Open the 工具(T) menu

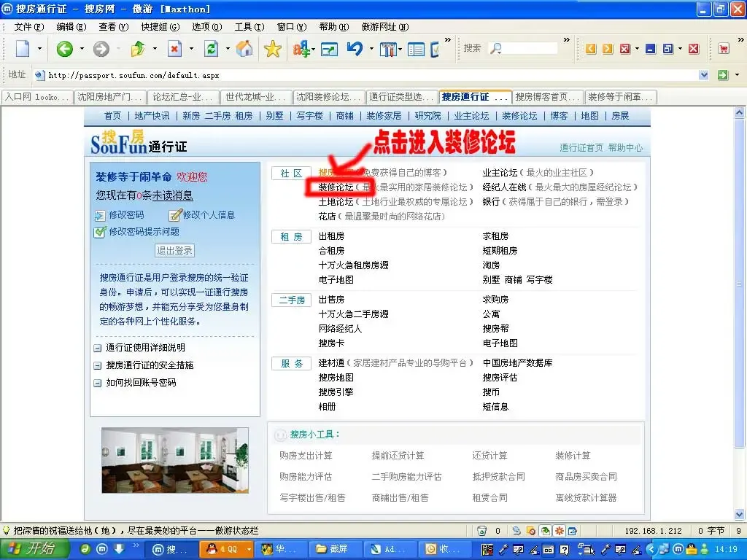click(249, 27)
